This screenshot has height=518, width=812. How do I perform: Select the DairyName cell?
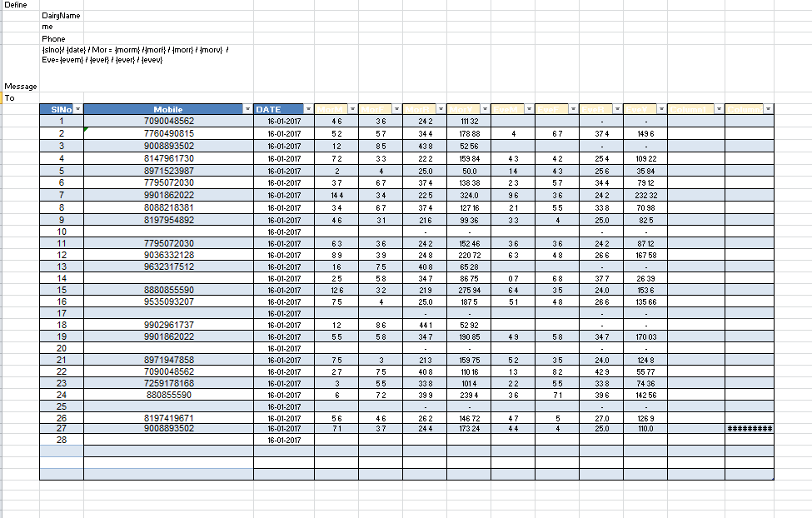point(61,16)
